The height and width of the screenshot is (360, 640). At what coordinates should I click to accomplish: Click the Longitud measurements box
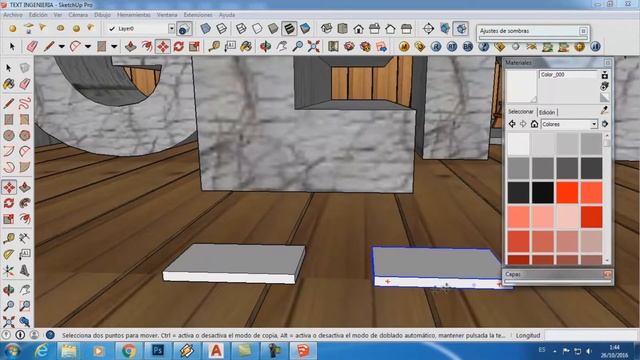coord(591,336)
